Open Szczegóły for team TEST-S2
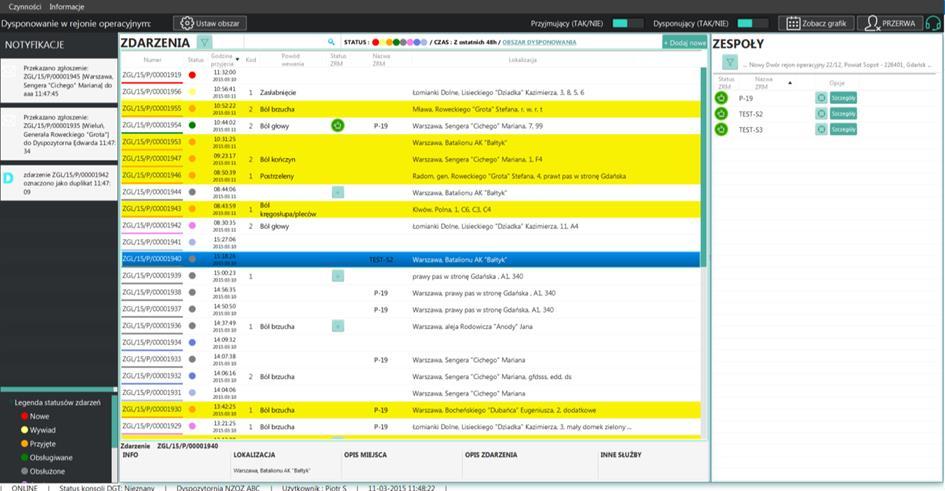 (x=843, y=113)
